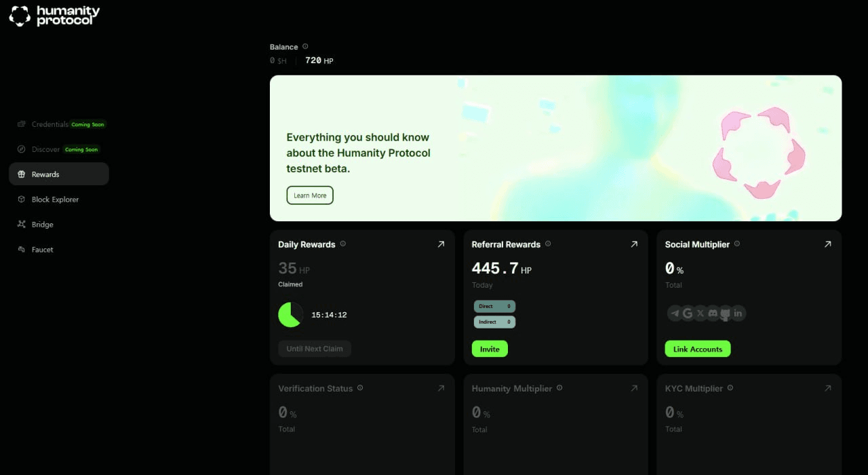Click the Coming Soon badge beside Discover

[x=81, y=149]
